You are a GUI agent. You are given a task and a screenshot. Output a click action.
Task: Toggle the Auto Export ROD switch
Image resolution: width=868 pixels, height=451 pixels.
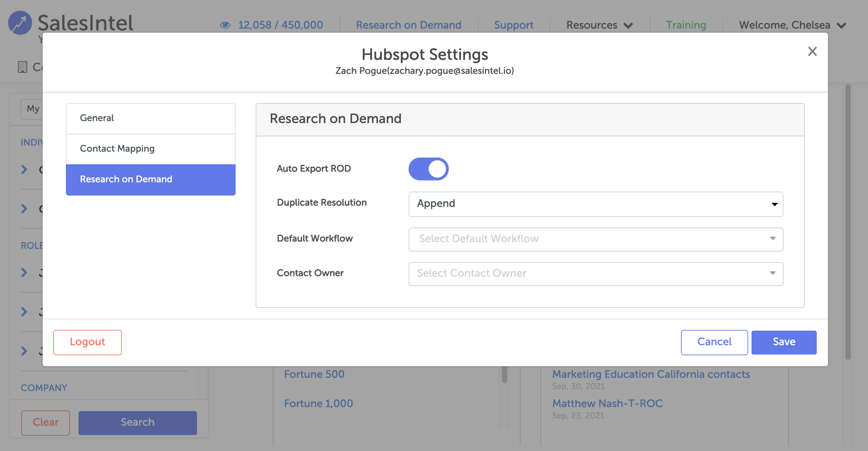pos(428,169)
